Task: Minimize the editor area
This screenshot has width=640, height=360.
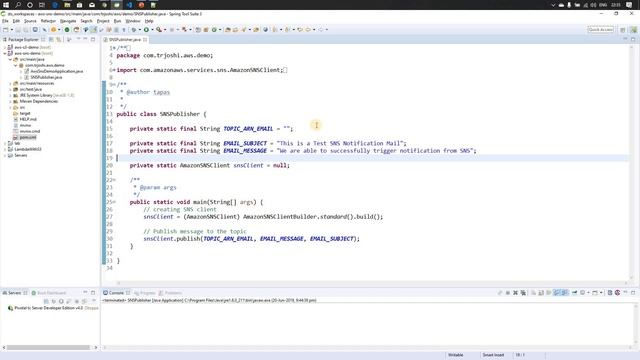Action: click(x=625, y=40)
